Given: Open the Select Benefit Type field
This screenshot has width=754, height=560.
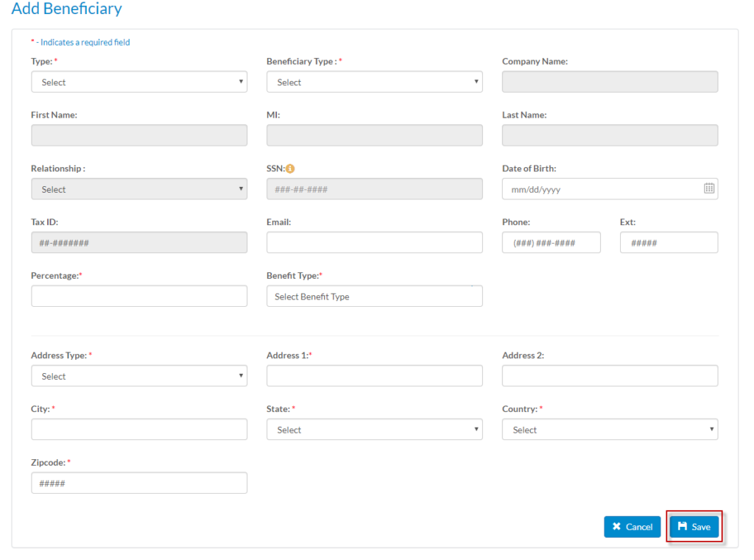Looking at the screenshot, I should click(374, 295).
